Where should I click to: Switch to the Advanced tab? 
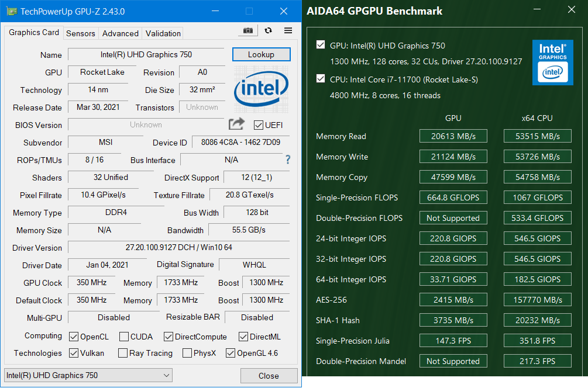pyautogui.click(x=121, y=33)
